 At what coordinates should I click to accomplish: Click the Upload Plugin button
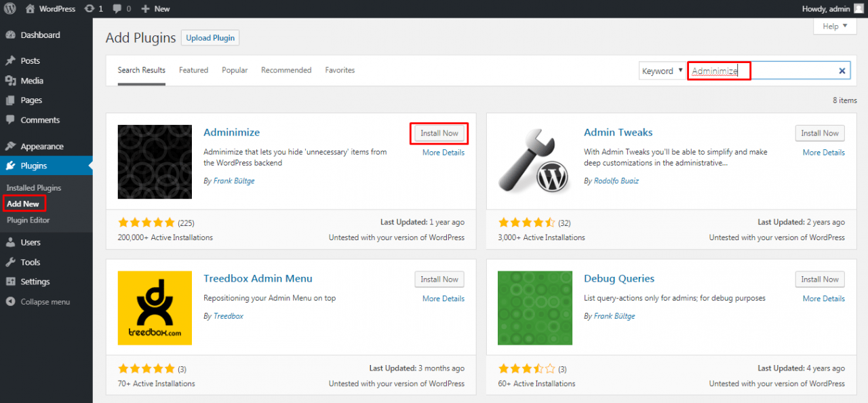click(x=210, y=38)
